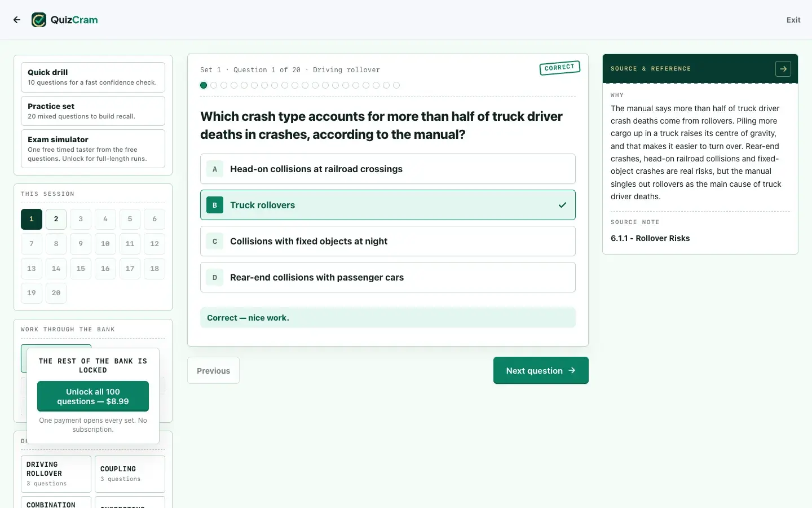Click Unlock all 100 questions button
The width and height of the screenshot is (812, 508).
click(x=93, y=396)
